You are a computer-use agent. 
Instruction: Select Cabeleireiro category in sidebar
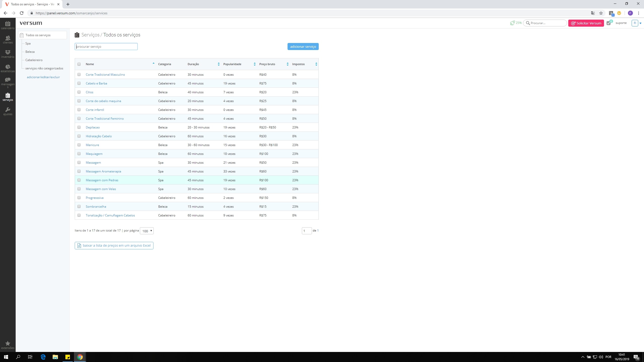coord(34,60)
